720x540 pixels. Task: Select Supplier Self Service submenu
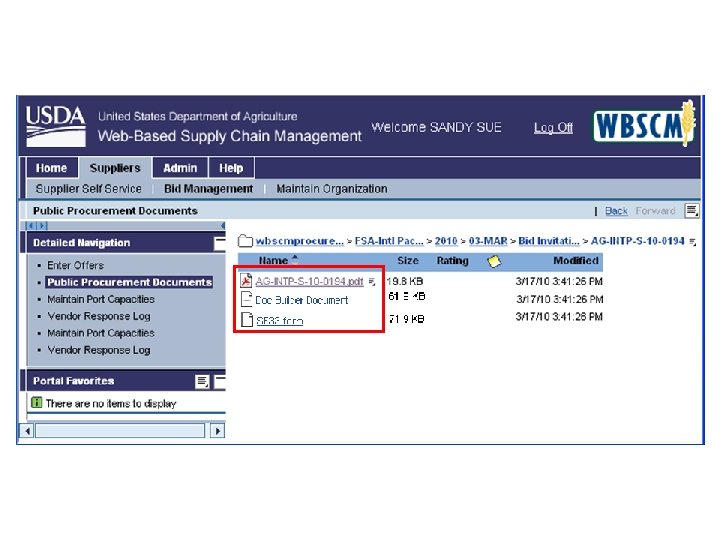click(89, 189)
